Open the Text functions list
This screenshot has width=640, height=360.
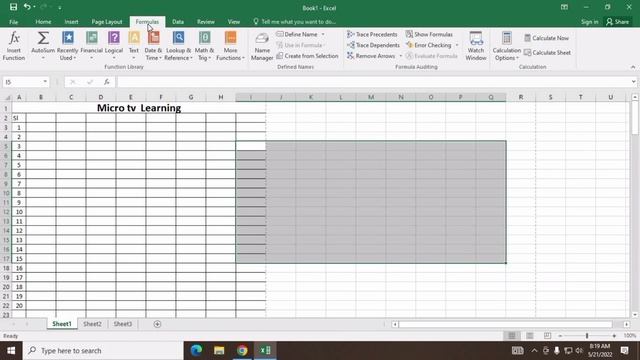(x=134, y=46)
